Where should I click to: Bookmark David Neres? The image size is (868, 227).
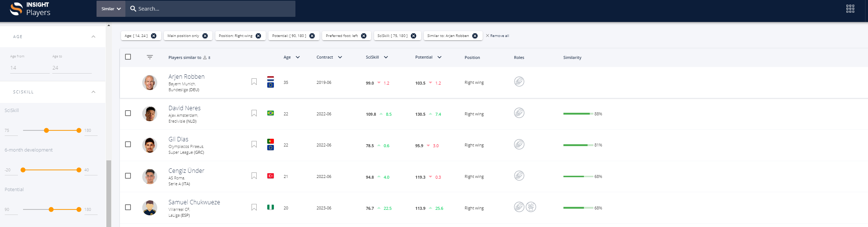pyautogui.click(x=254, y=113)
